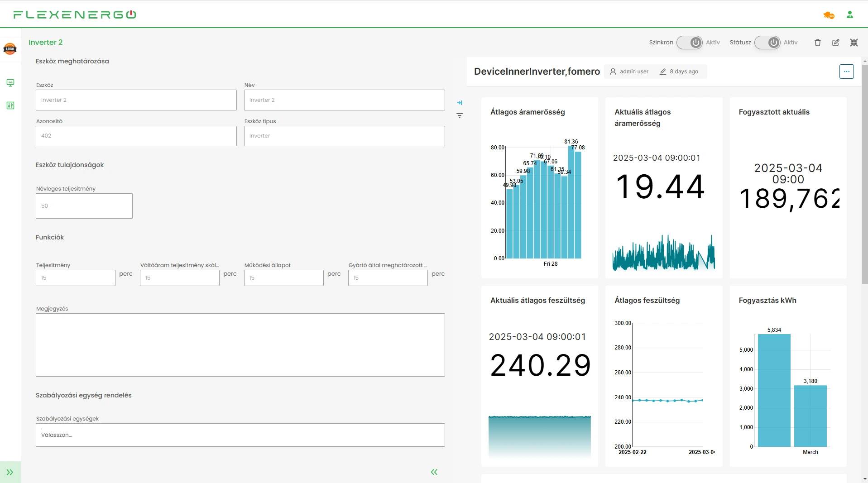Viewport: 868px width, 483px height.
Task: Open the monitor dashboard sidebar icon
Action: [x=10, y=82]
